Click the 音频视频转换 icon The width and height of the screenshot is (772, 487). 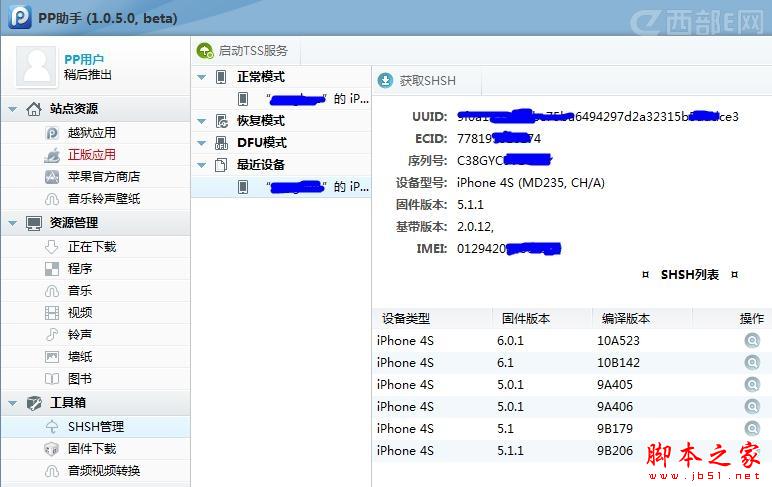52,471
